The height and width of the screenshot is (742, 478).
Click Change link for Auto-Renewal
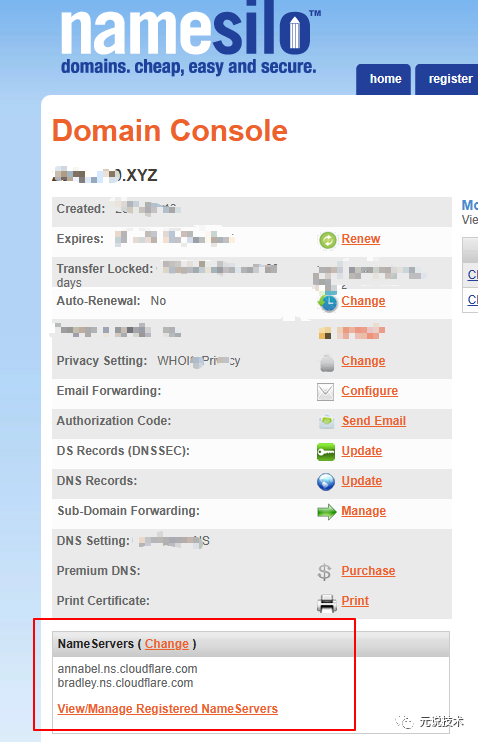(x=363, y=301)
